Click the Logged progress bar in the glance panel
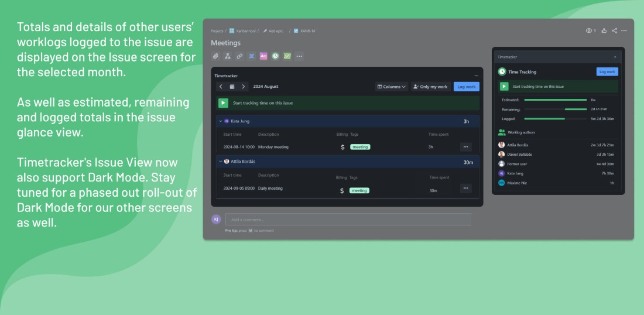 [x=555, y=119]
